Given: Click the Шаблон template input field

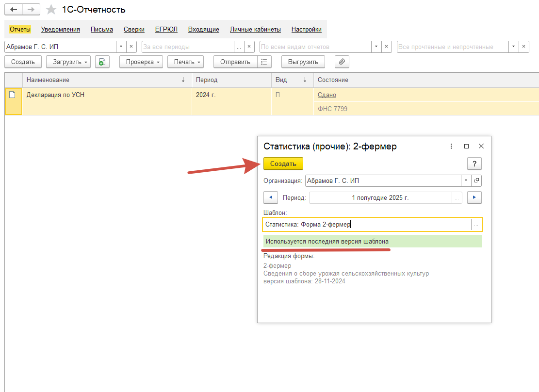Looking at the screenshot, I should pos(367,225).
